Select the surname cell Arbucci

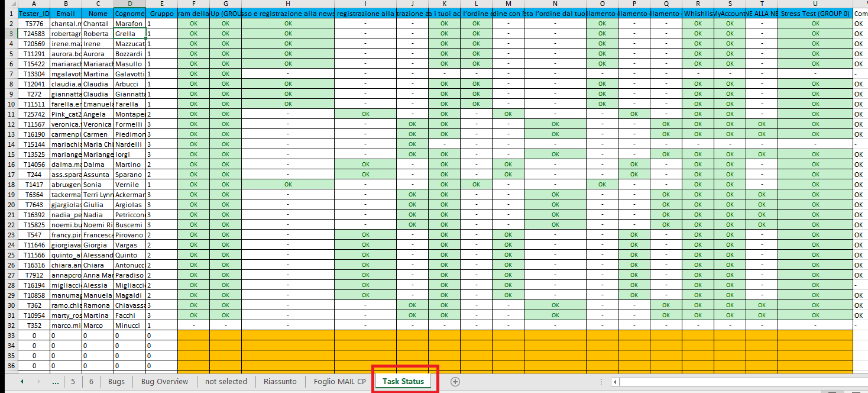pyautogui.click(x=129, y=83)
